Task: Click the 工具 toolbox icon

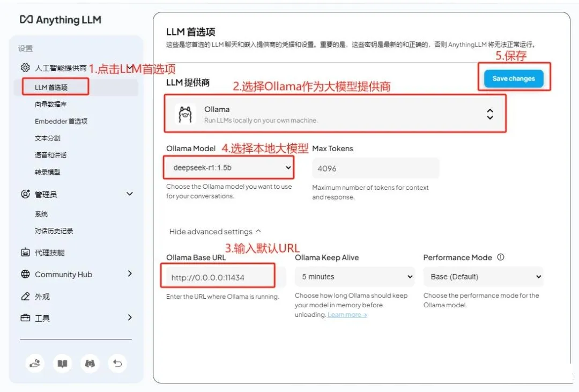Action: (25, 318)
